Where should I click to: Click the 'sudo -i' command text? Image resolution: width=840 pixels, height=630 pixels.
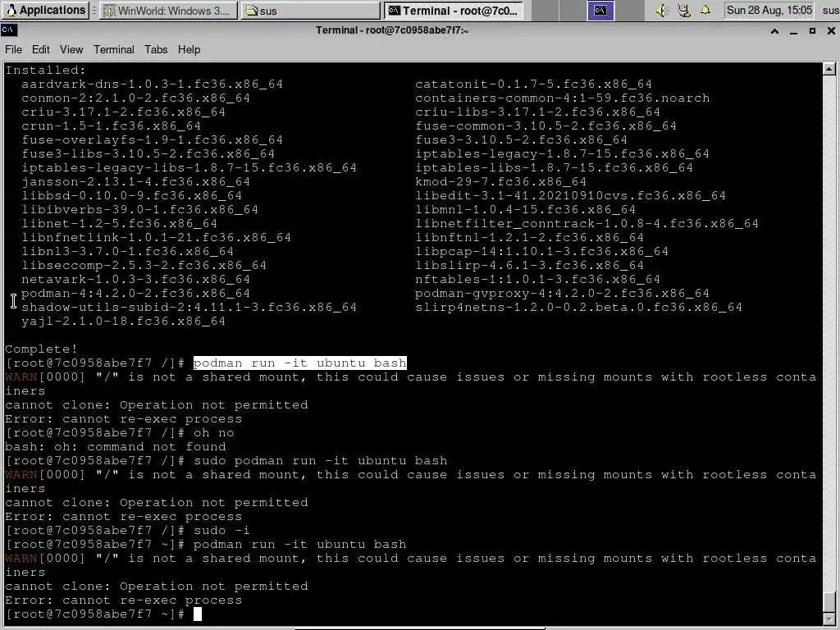click(221, 531)
